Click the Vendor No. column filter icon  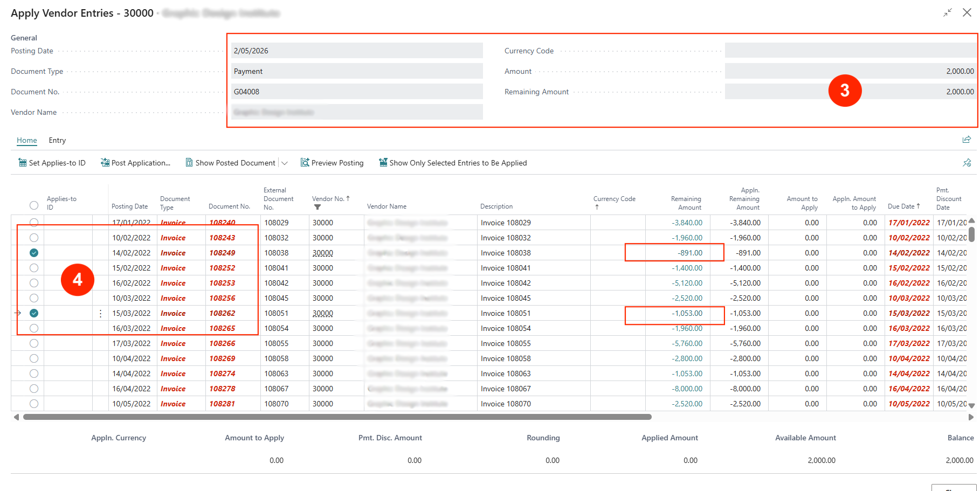(x=318, y=208)
